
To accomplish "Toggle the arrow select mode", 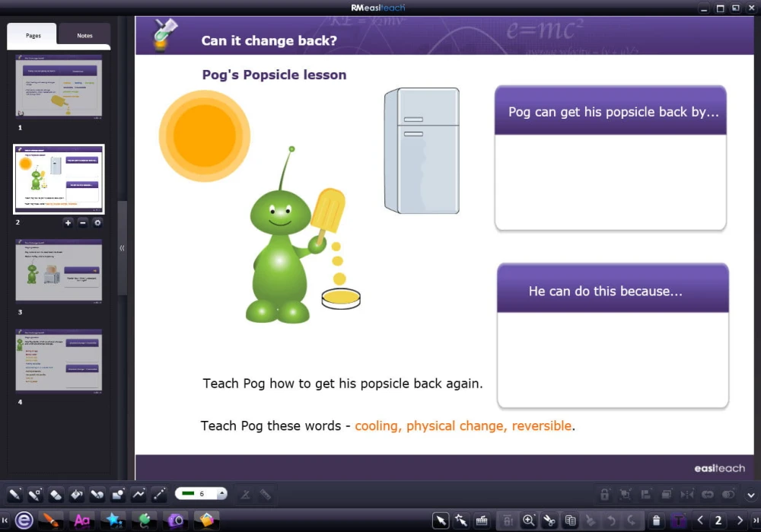I will pyautogui.click(x=440, y=521).
